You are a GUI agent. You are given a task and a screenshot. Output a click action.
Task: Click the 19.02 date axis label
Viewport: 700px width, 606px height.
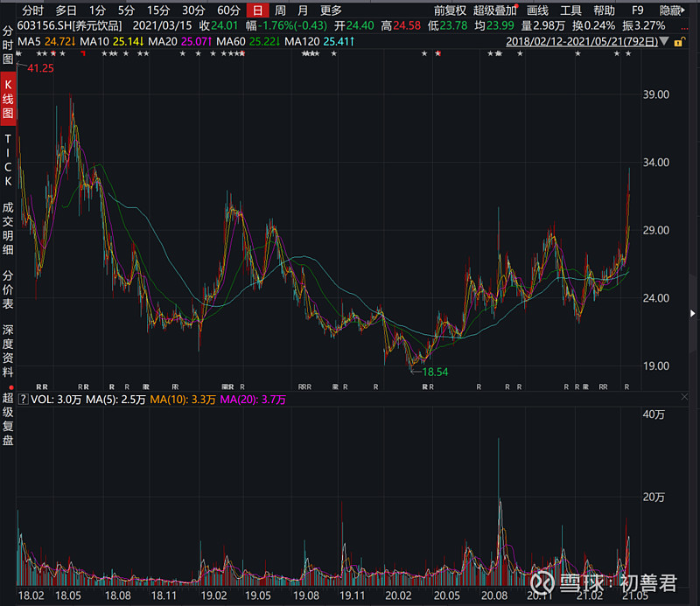(x=213, y=596)
